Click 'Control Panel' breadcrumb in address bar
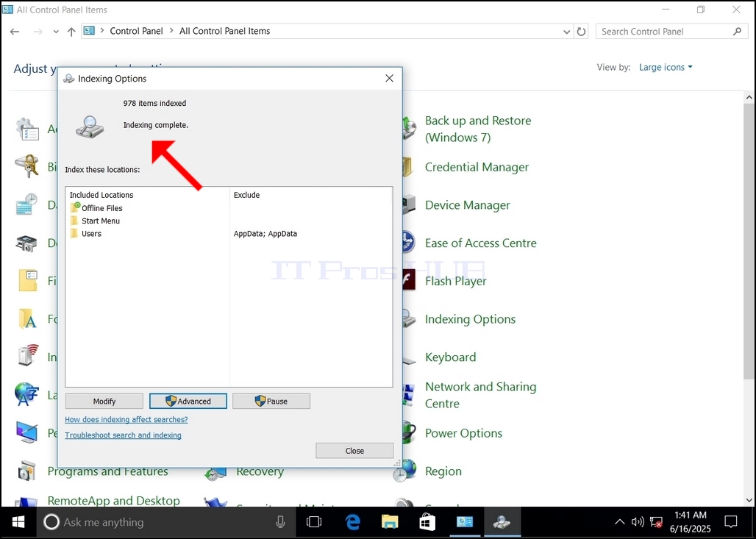 137,31
